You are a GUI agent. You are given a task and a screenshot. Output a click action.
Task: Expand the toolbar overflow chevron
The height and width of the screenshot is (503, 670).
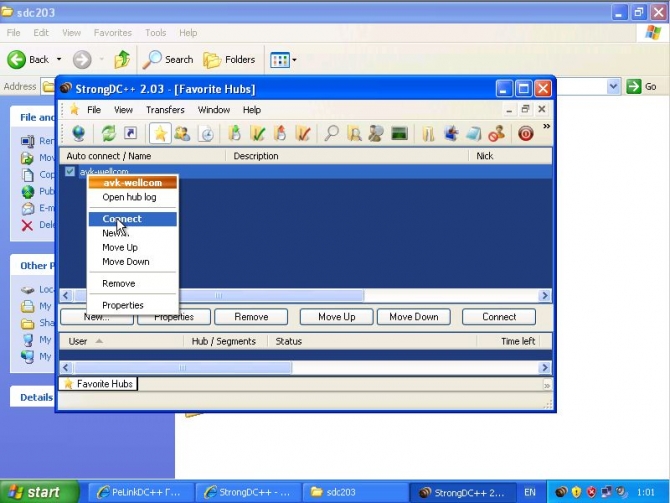(x=546, y=126)
